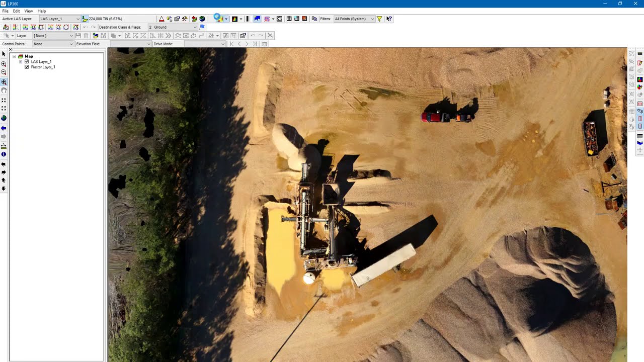Expand the LAS Layer_1 tree node

[x=21, y=62]
